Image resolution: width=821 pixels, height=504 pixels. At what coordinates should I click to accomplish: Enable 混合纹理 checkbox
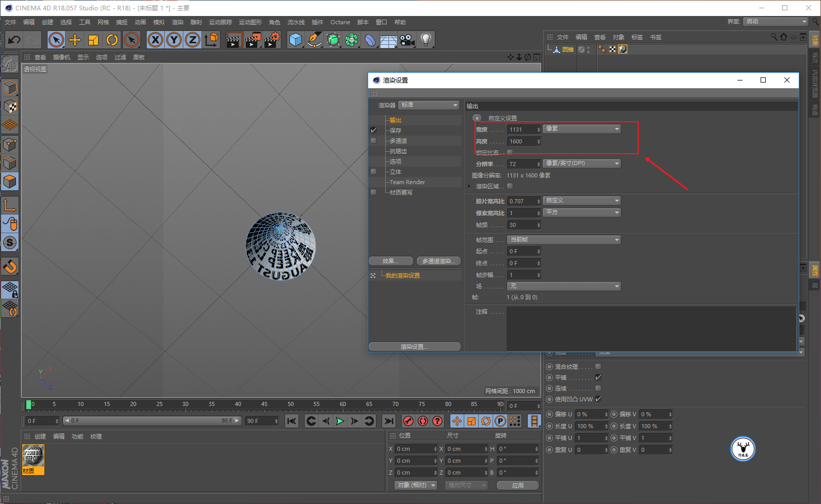click(598, 366)
